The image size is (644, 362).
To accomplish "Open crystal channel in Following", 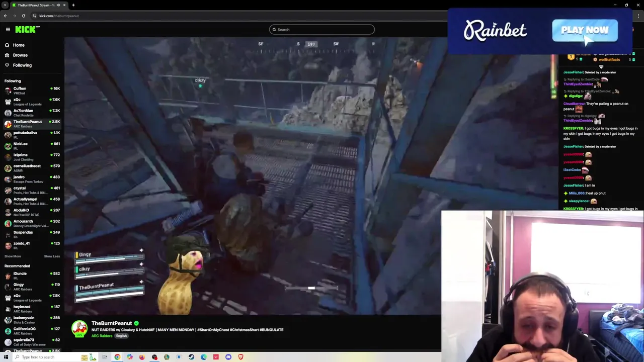I will pyautogui.click(x=32, y=191).
